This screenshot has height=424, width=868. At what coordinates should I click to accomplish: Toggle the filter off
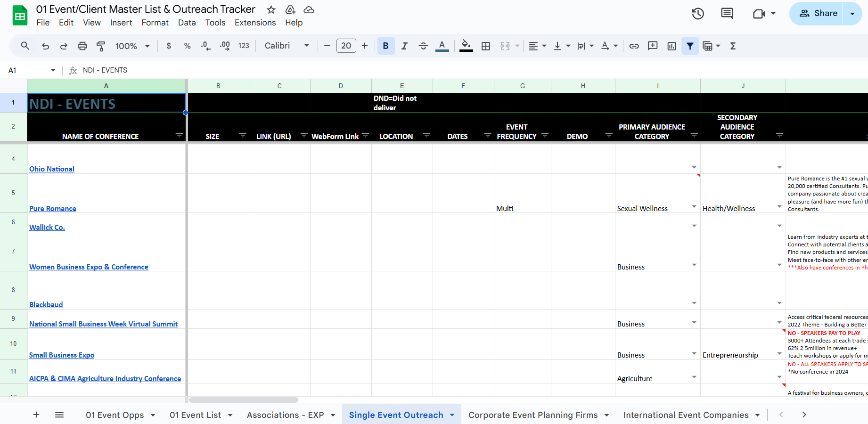click(x=690, y=46)
